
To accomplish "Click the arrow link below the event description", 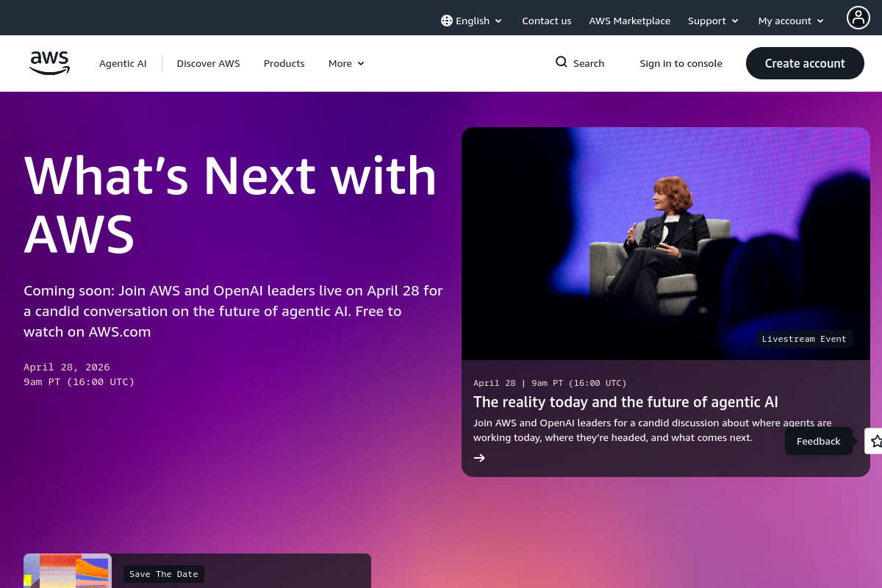I will [x=479, y=457].
